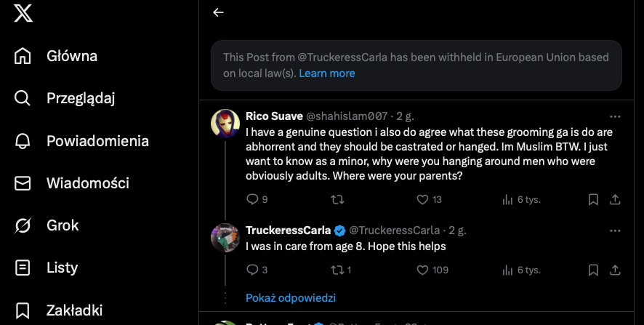Go back using the arrow icon

click(218, 12)
